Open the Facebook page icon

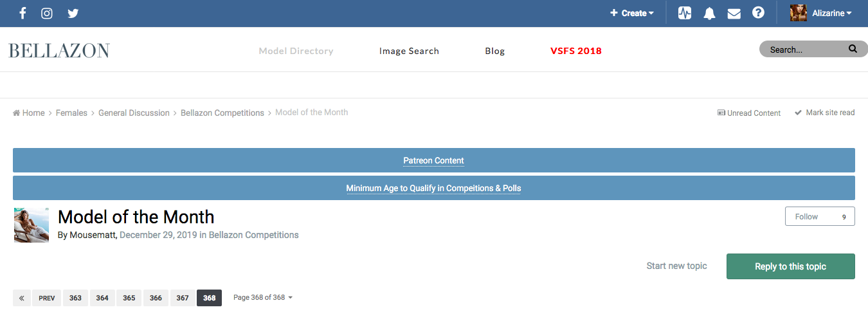(23, 13)
